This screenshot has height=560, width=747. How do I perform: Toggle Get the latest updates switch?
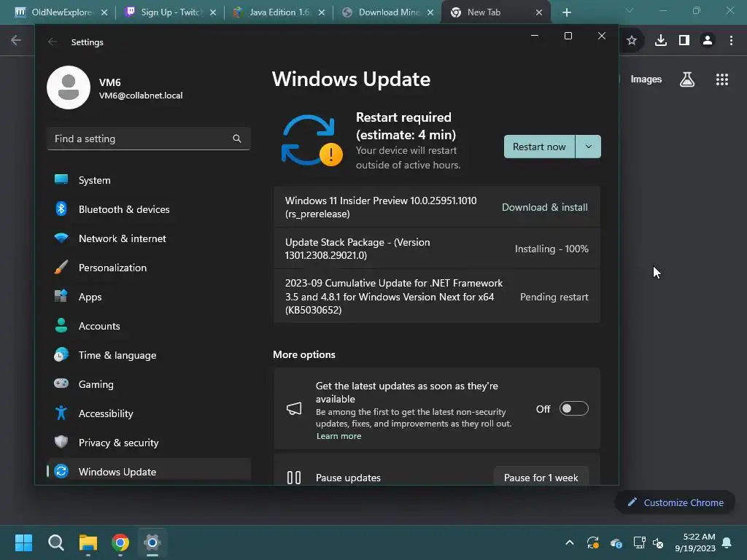click(573, 408)
